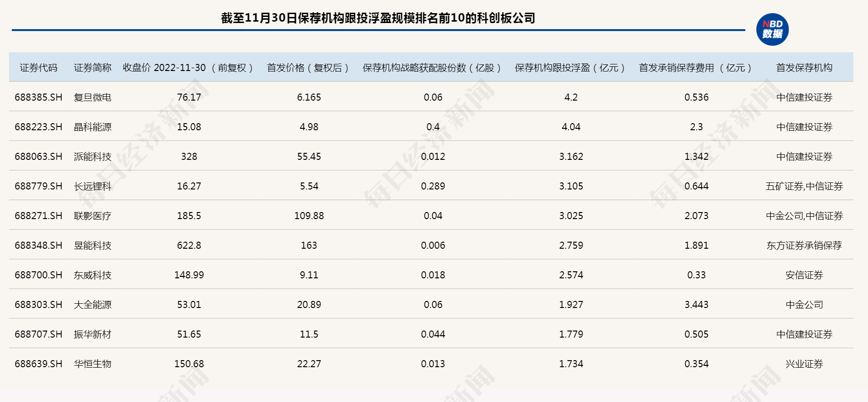Viewport: 868px width, 402px height.
Task: Select the stock name 派能科技
Action: click(x=93, y=157)
